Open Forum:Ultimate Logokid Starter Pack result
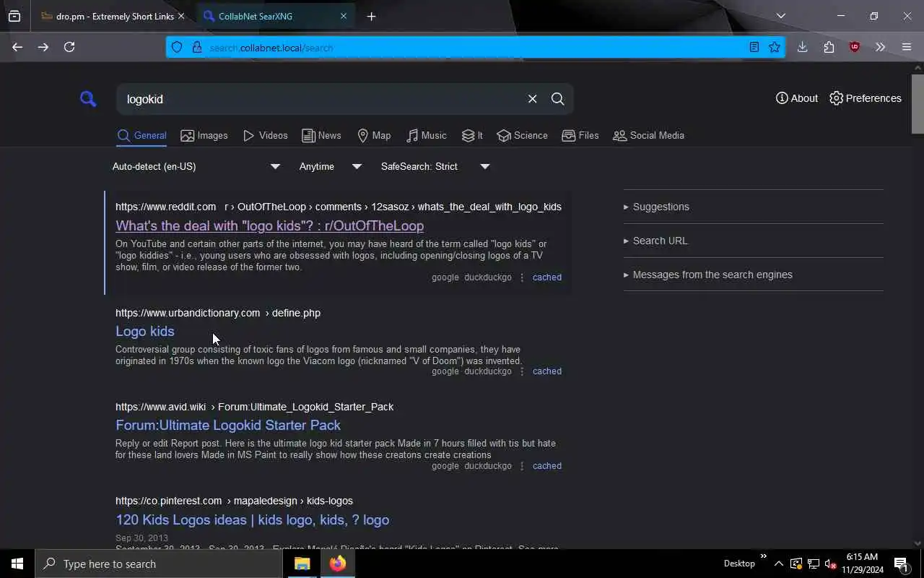Viewport: 924px width, 578px height. tap(228, 425)
